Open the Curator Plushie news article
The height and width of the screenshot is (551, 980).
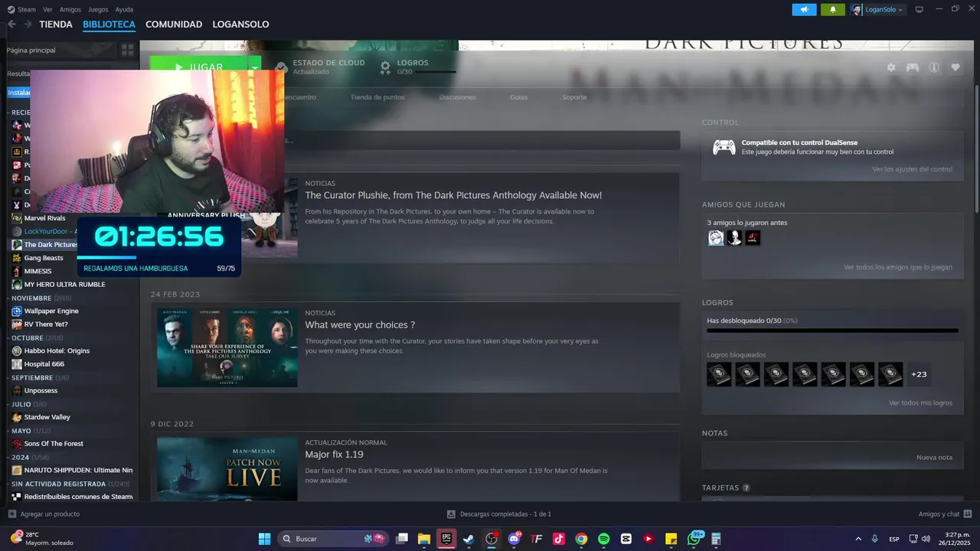pyautogui.click(x=453, y=195)
